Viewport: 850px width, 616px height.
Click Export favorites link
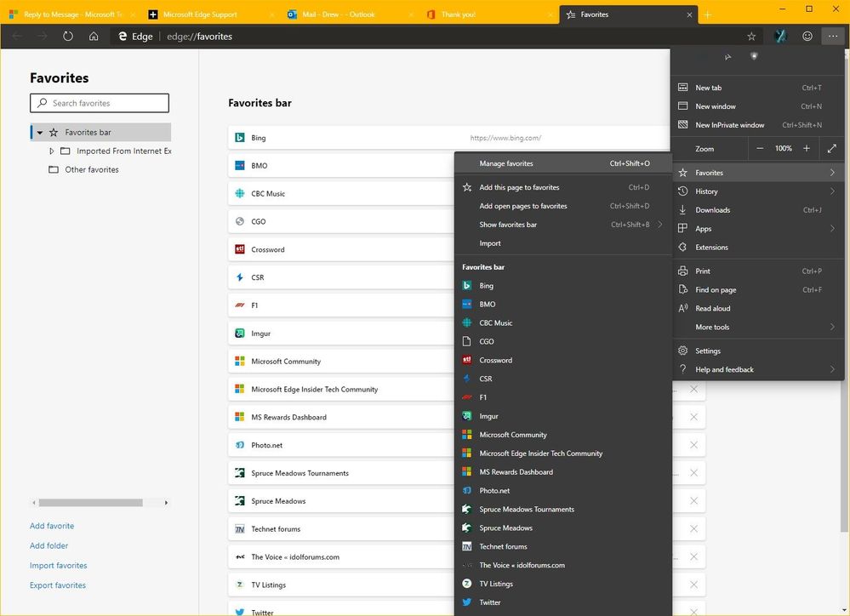[58, 585]
